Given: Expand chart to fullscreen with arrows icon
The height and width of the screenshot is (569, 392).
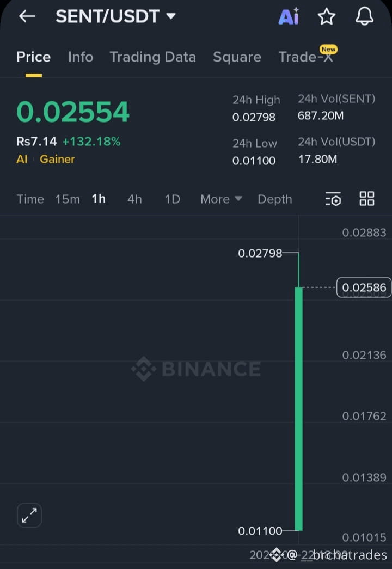Looking at the screenshot, I should tap(29, 515).
